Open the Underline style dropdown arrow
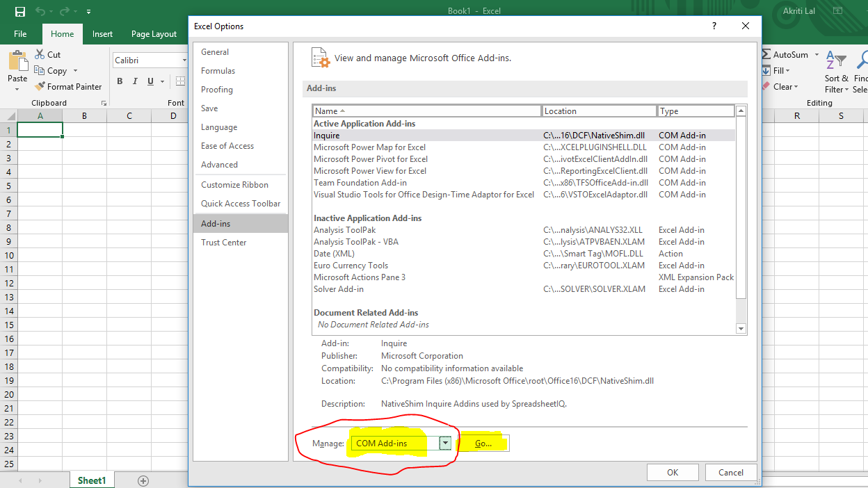 tap(163, 81)
